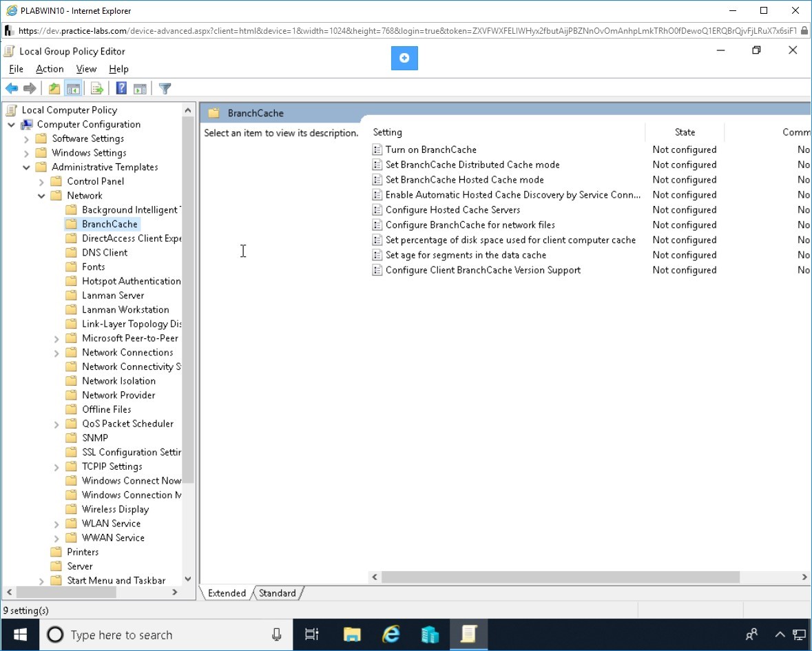Viewport: 812px width, 651px height.
Task: Click the blue plus button at top
Action: [x=404, y=58]
